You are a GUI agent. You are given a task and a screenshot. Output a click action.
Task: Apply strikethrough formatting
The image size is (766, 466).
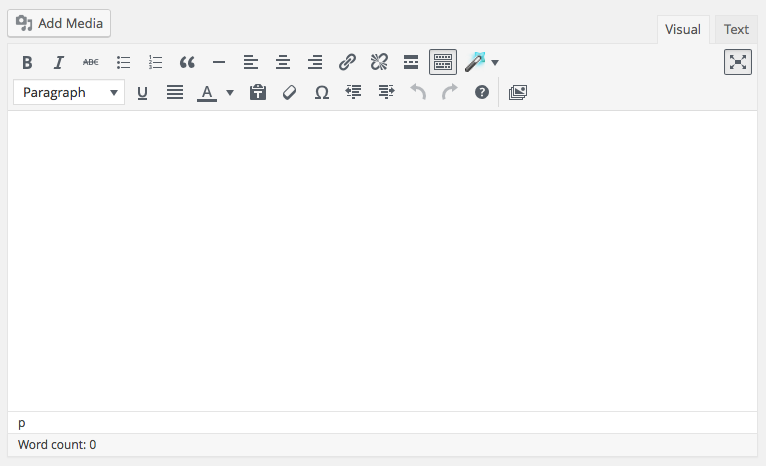[91, 62]
